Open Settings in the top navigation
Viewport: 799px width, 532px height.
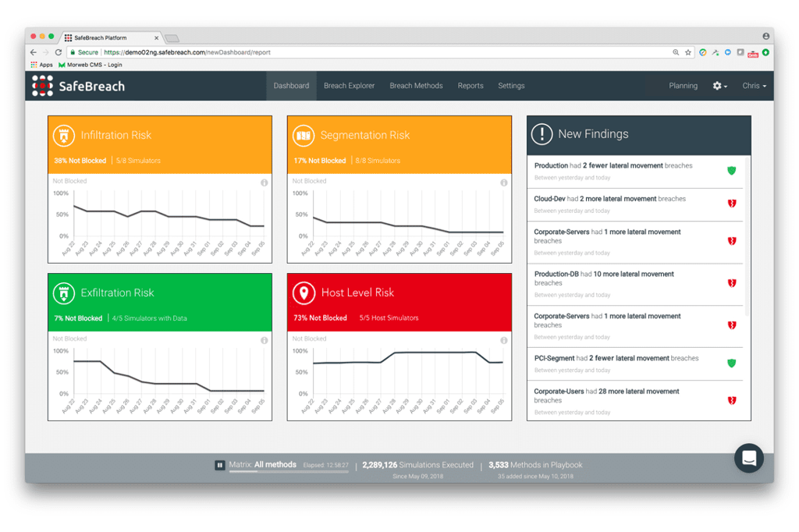pyautogui.click(x=511, y=86)
